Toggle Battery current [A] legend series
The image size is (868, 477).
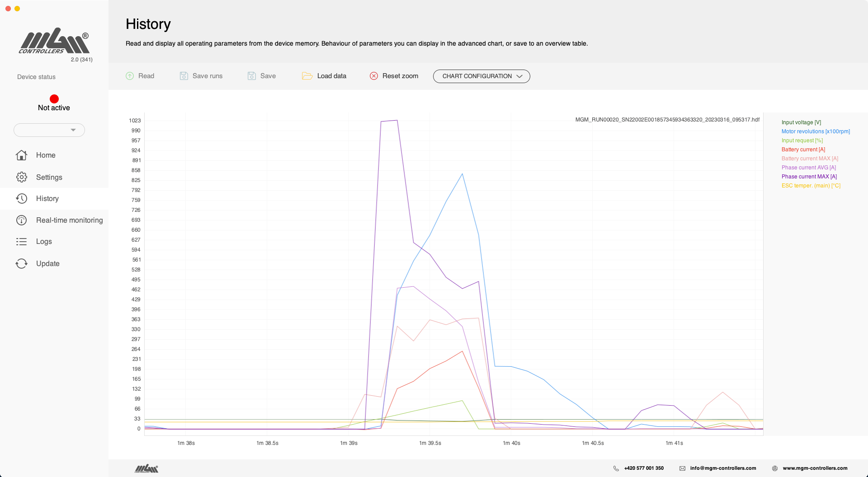[x=803, y=150]
